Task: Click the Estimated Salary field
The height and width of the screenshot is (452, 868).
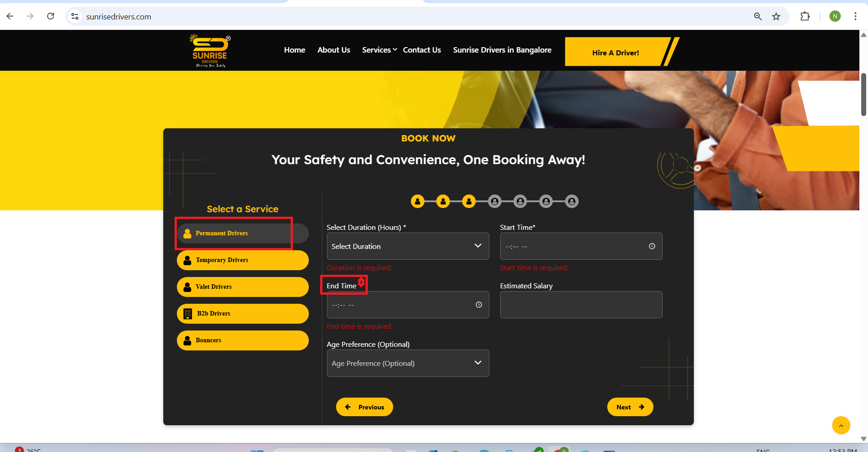Action: 580,305
